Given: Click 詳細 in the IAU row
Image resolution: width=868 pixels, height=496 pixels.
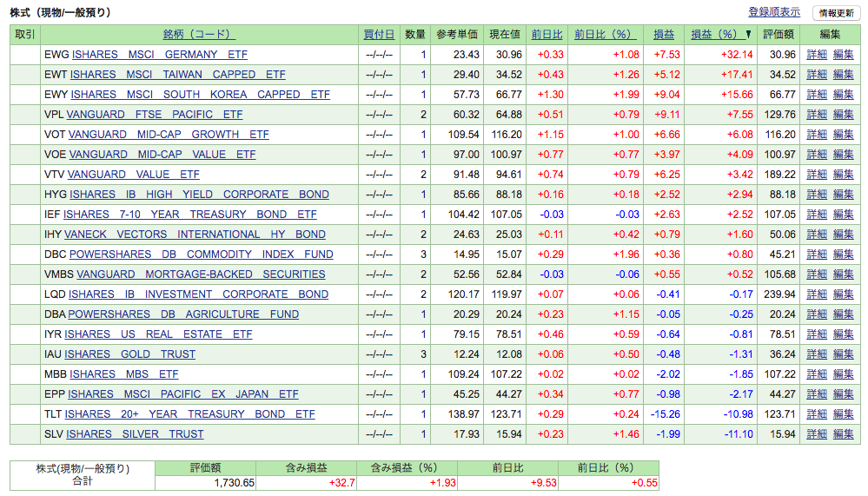Looking at the screenshot, I should point(817,354).
